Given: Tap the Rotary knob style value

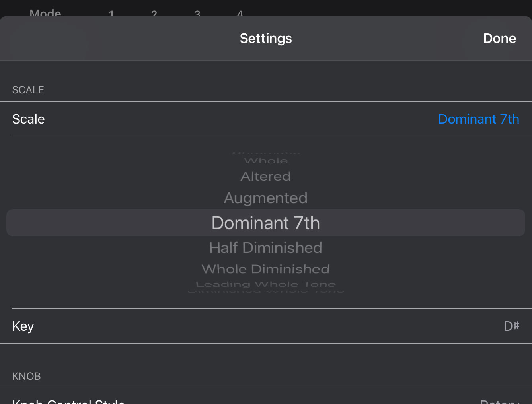Looking at the screenshot, I should [x=500, y=401].
